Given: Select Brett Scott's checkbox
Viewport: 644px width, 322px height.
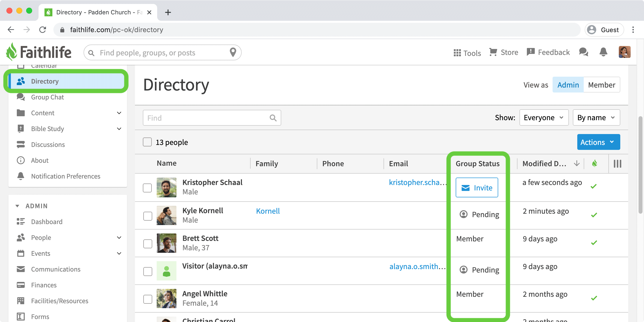Looking at the screenshot, I should click(148, 244).
